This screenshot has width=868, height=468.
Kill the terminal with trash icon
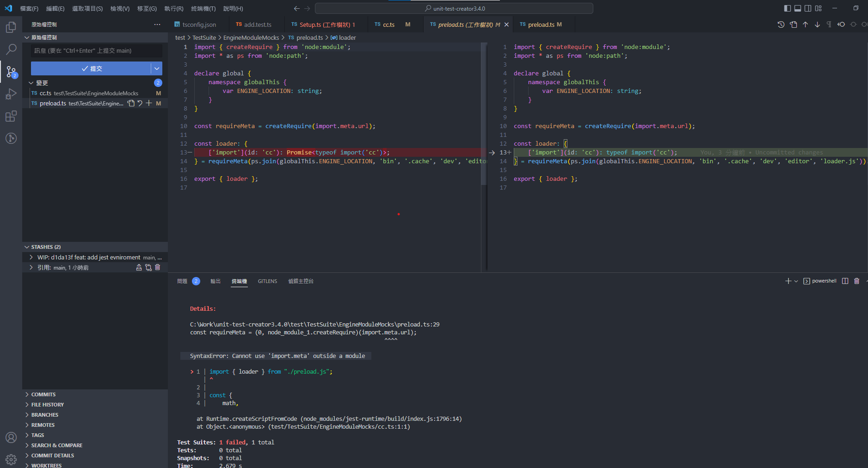tap(857, 281)
